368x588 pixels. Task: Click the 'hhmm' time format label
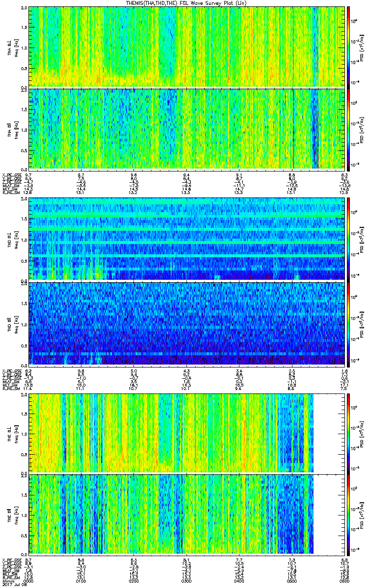tap(8, 580)
